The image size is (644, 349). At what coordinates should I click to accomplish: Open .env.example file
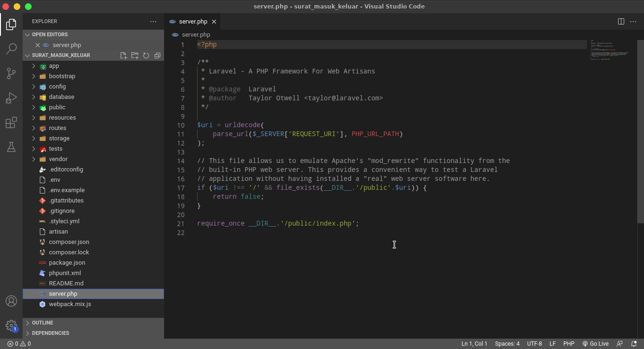click(93, 190)
